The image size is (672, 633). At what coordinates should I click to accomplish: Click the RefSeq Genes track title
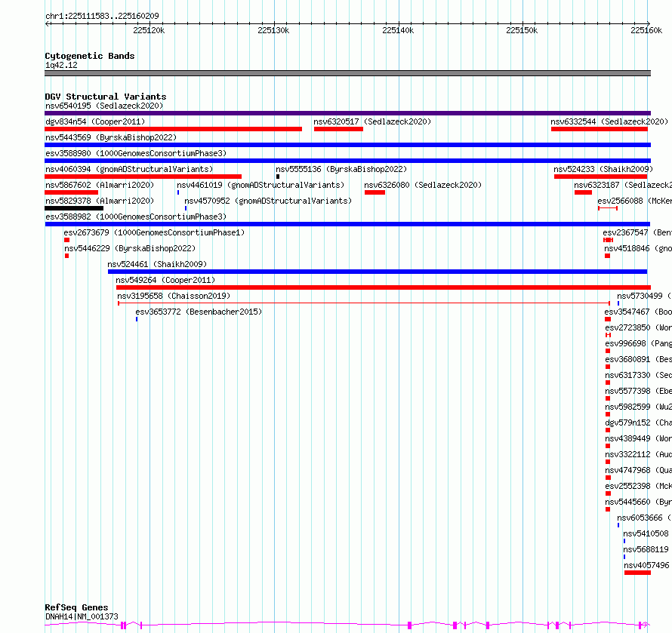pos(76,607)
